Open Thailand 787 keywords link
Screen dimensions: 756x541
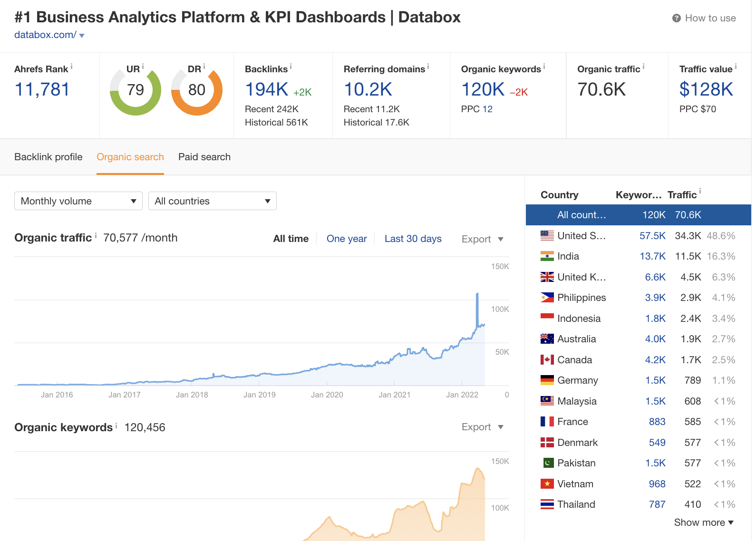pos(657,504)
